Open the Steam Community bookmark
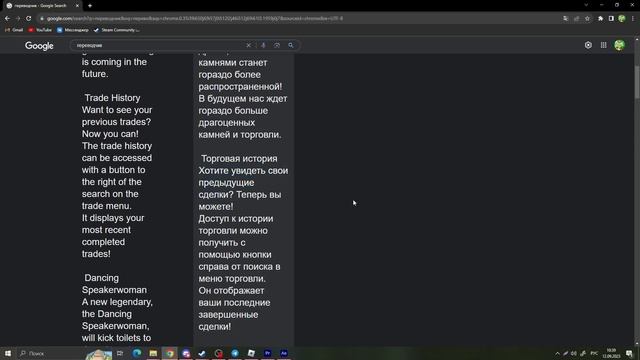The height and width of the screenshot is (360, 640). click(117, 30)
